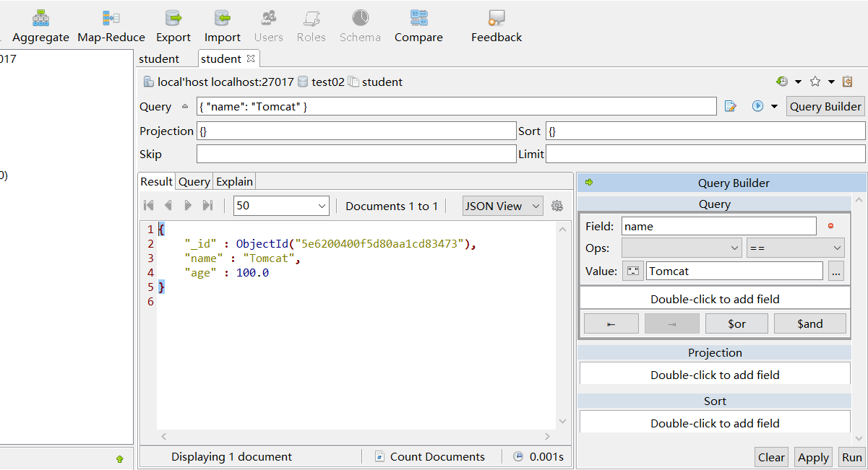
Task: Click into the Limit input field
Action: (705, 154)
